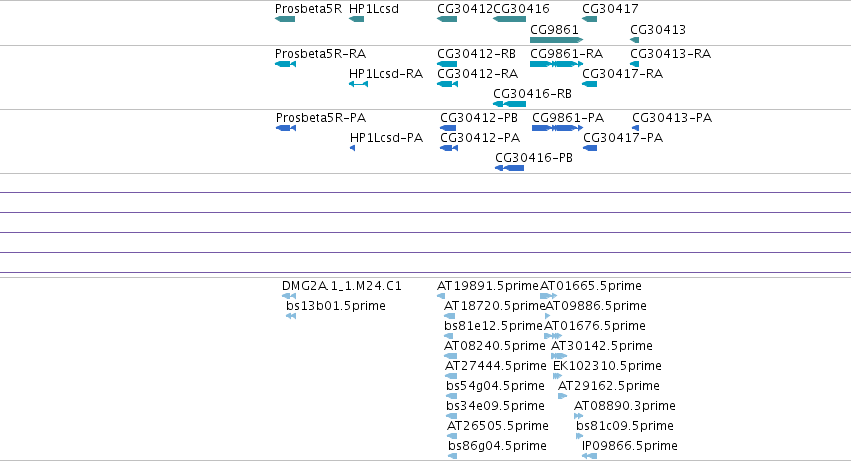Select the CG30413 gene label
This screenshot has height=461, width=851.
658,29
